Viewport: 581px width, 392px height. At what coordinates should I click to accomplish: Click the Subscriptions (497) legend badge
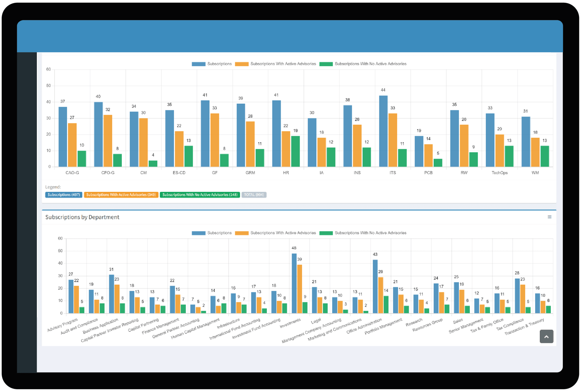coord(64,195)
